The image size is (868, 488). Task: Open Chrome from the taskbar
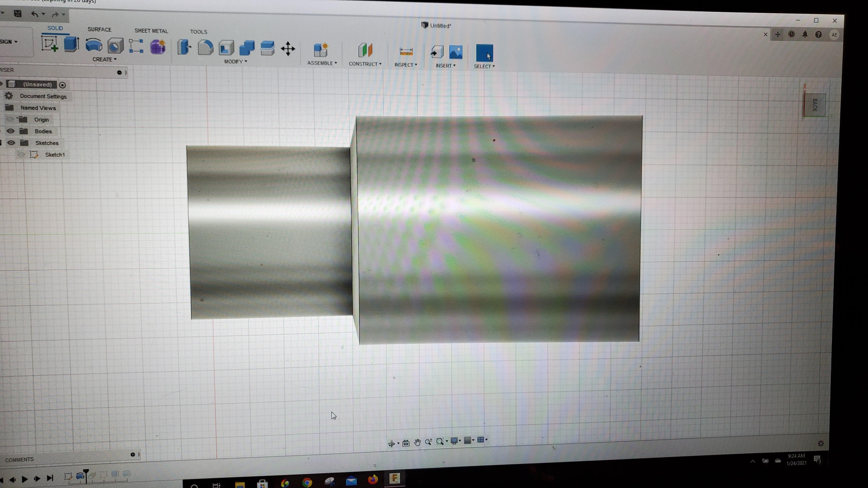point(307,482)
